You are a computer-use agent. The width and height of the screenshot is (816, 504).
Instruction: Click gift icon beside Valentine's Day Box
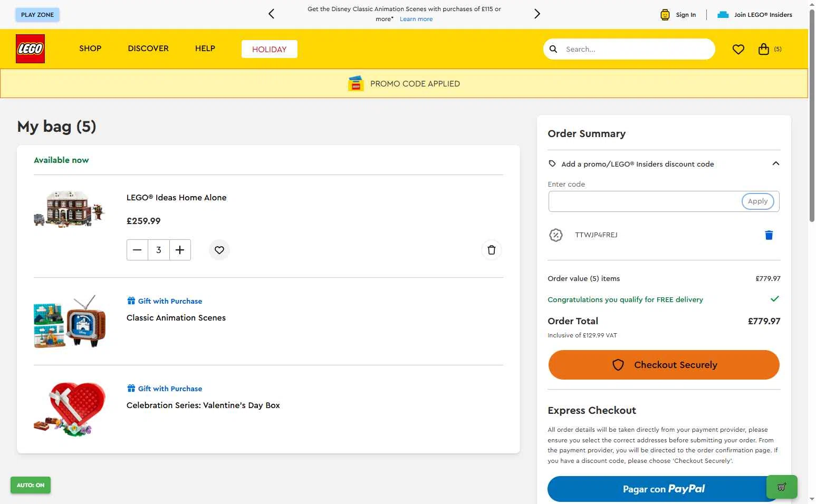click(131, 388)
